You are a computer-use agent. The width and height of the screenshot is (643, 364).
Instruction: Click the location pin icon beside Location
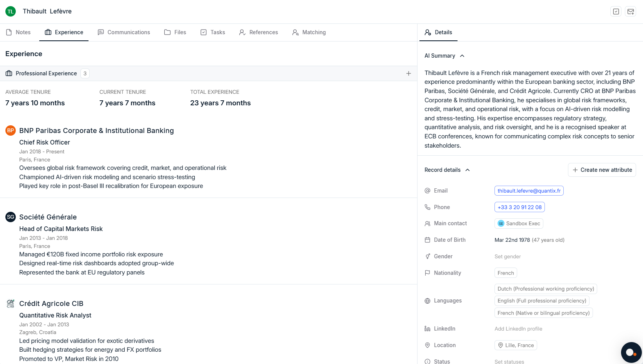pyautogui.click(x=427, y=345)
